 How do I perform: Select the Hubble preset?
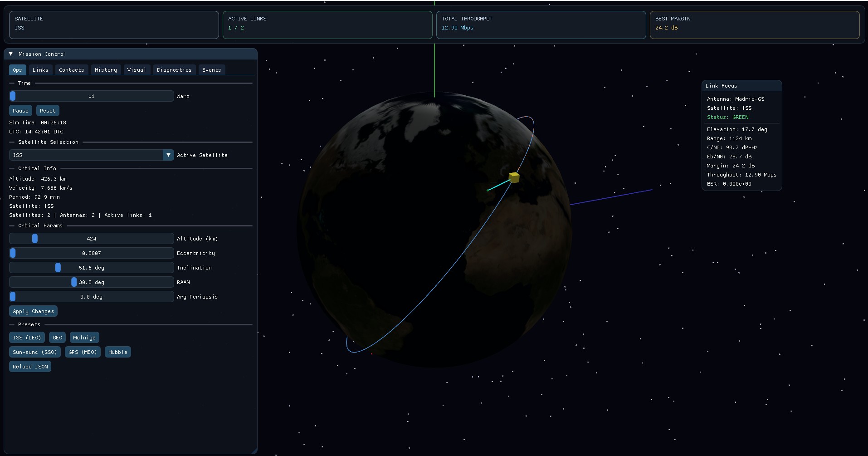pyautogui.click(x=117, y=352)
